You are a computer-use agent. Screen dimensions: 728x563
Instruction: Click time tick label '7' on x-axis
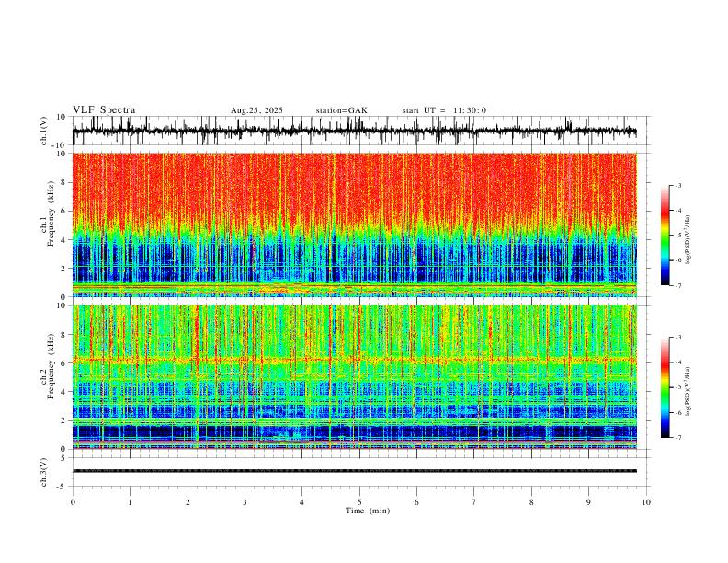(474, 502)
